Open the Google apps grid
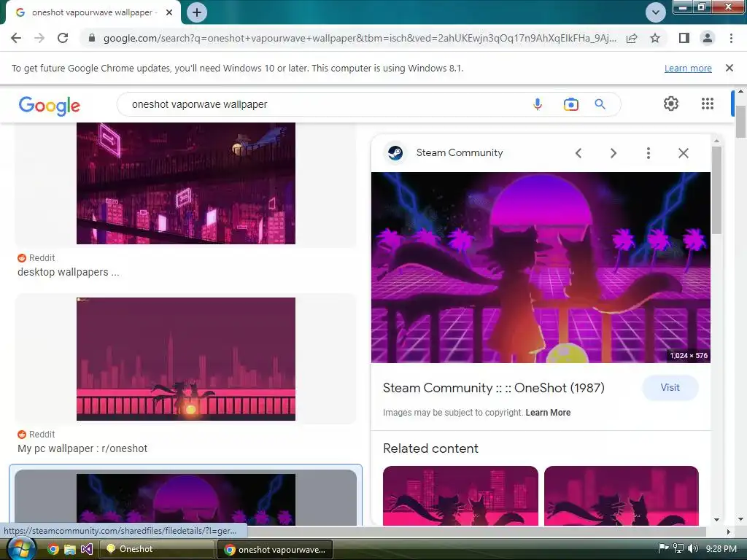The image size is (747, 560). (x=708, y=104)
